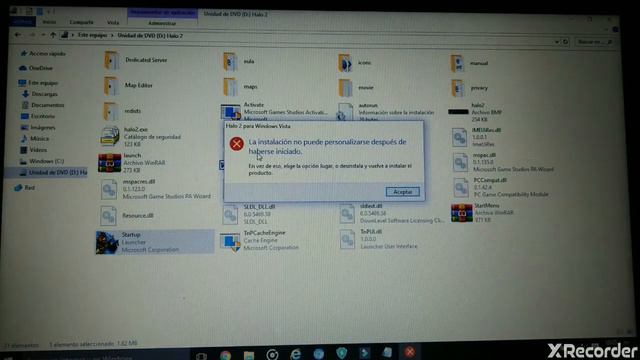Select the TnPCacheEngine file
This screenshot has height=360, width=640.
(260, 240)
